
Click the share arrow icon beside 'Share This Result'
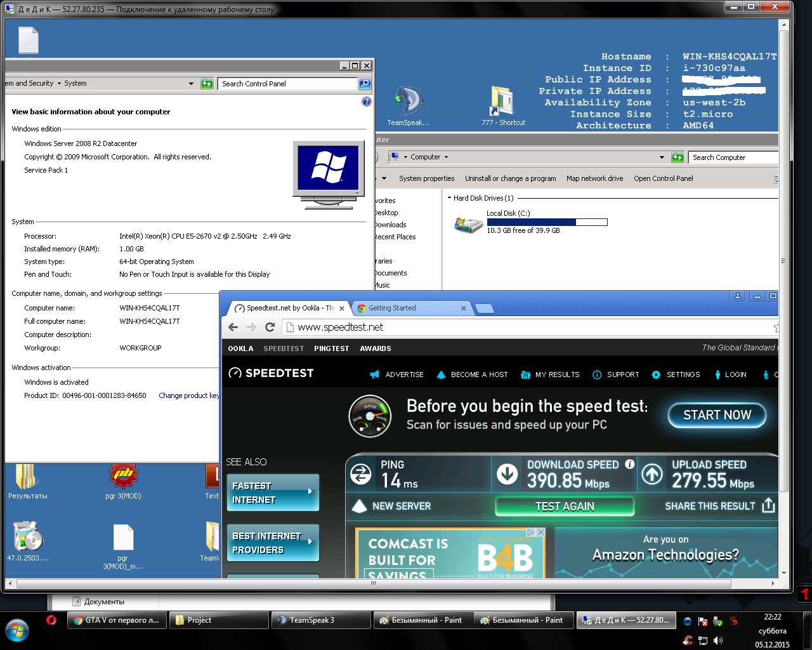768,505
